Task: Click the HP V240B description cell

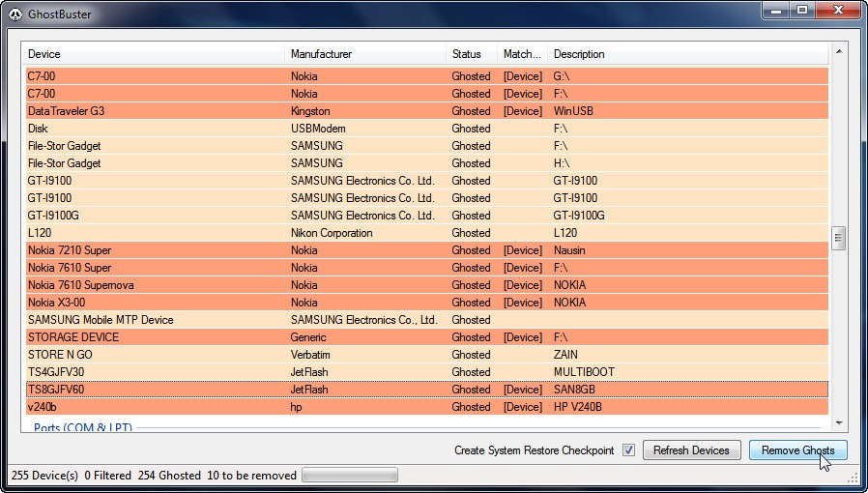Action: click(x=577, y=407)
